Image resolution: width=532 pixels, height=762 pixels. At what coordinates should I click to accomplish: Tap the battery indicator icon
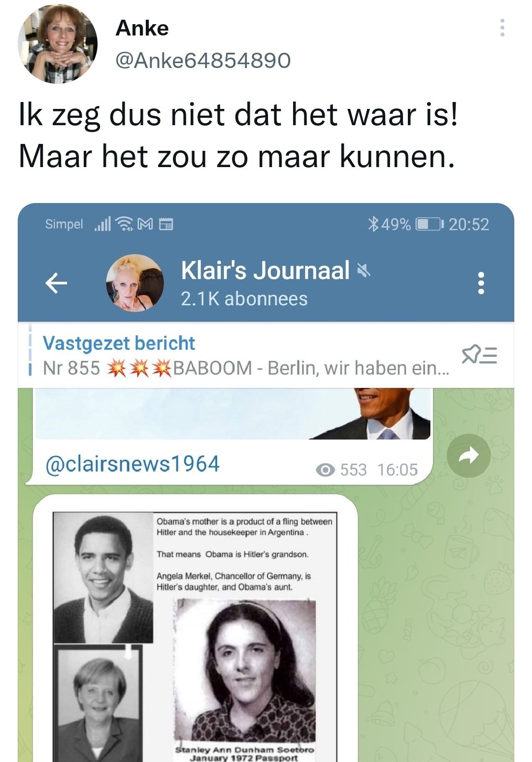[x=430, y=224]
